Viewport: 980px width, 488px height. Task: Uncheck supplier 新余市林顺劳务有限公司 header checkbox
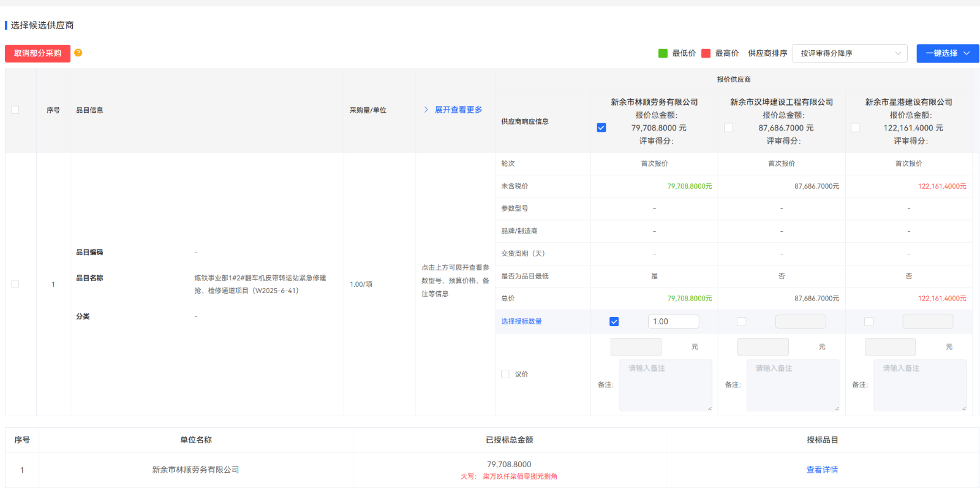point(601,128)
